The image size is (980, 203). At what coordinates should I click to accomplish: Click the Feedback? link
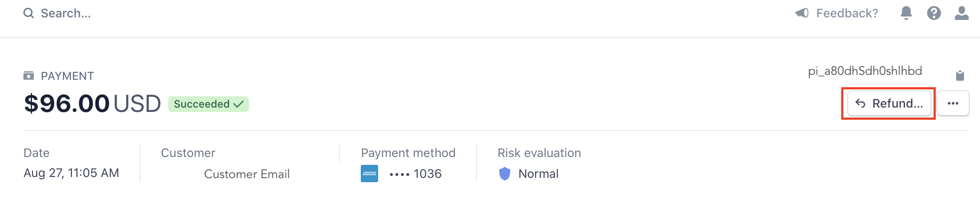(847, 13)
